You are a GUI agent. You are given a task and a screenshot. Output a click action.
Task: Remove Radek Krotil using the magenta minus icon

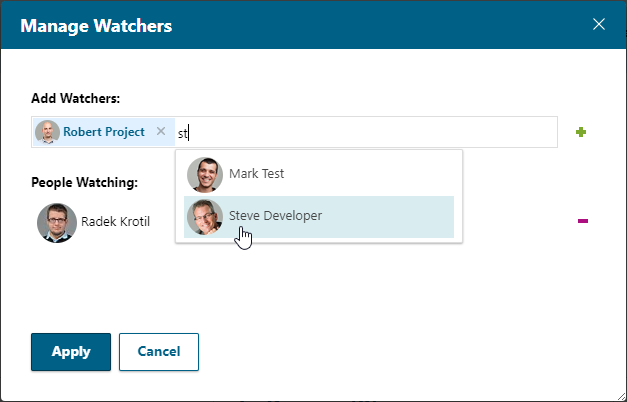click(583, 221)
